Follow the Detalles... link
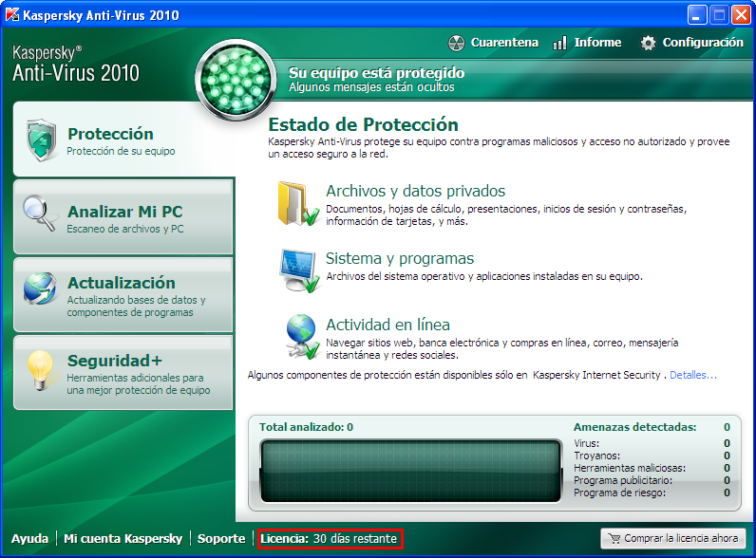Viewport: 756px width, 558px height. tap(692, 375)
